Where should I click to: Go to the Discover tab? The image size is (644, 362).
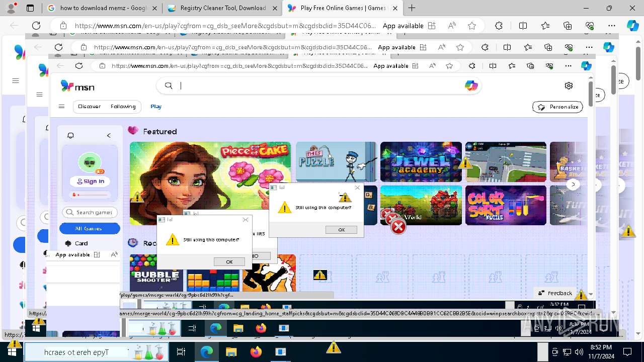(89, 107)
